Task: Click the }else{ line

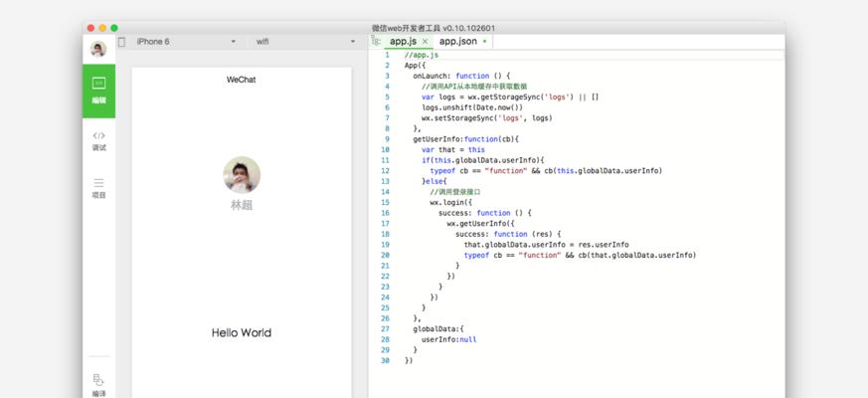Action: pos(434,181)
